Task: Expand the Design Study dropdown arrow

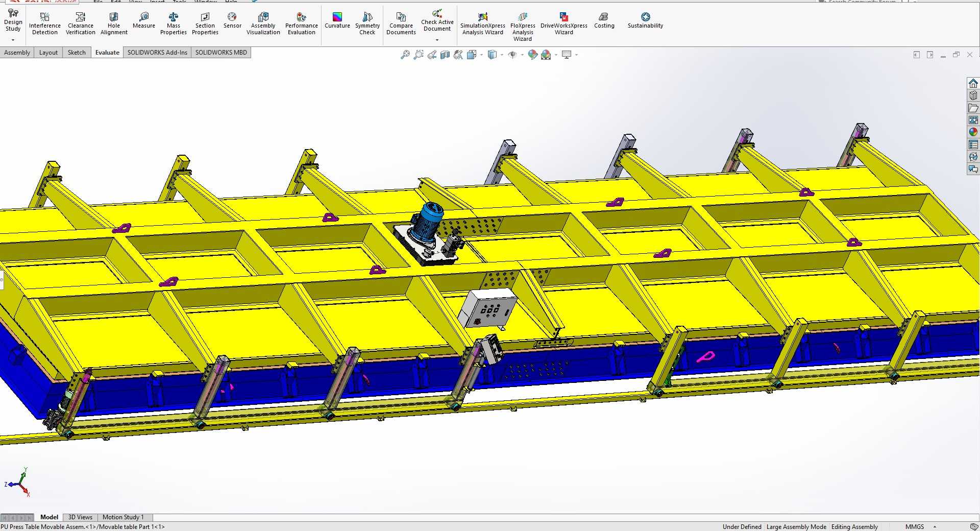Action: coord(13,40)
